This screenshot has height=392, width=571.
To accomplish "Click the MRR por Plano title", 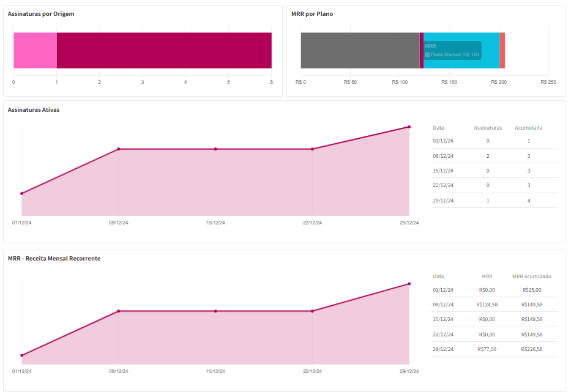I will (x=312, y=14).
